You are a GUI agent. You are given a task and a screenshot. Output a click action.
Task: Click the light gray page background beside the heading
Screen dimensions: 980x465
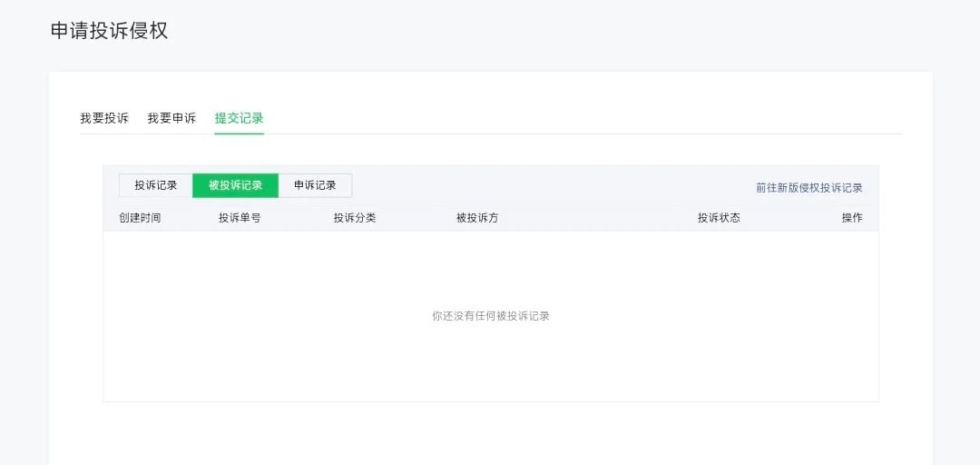point(563,31)
